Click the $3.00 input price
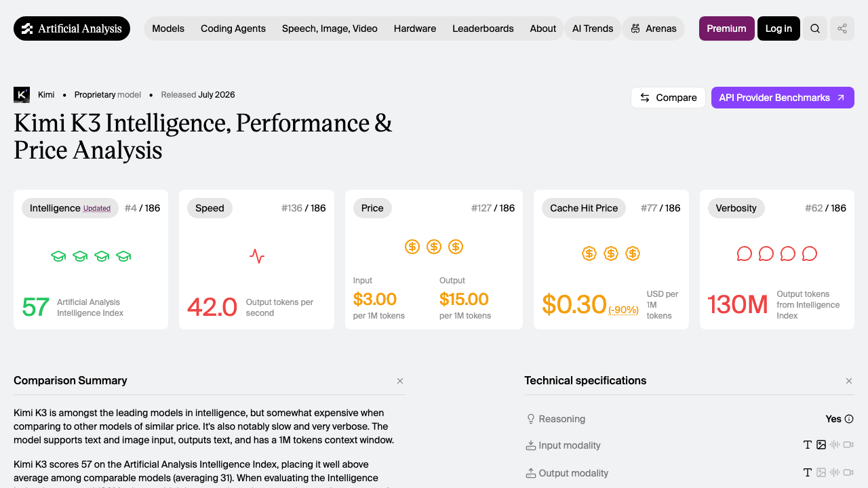The height and width of the screenshot is (488, 868). click(x=375, y=299)
